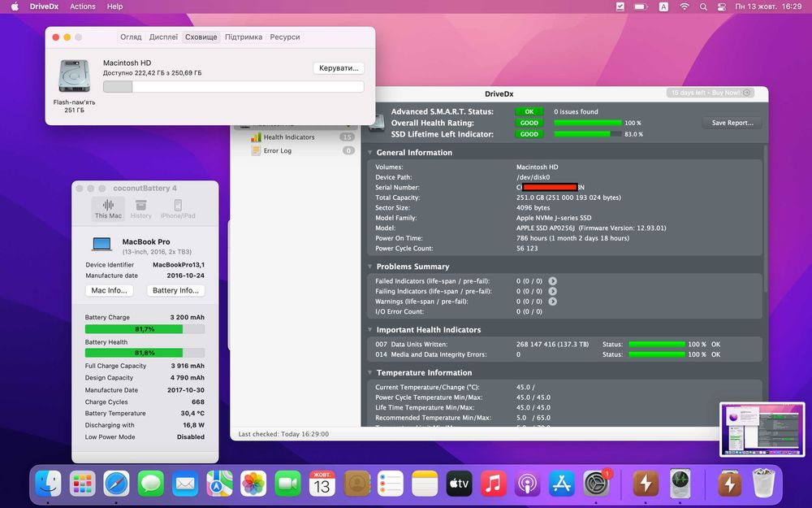Open Spotlight search in menu bar

[x=703, y=7]
